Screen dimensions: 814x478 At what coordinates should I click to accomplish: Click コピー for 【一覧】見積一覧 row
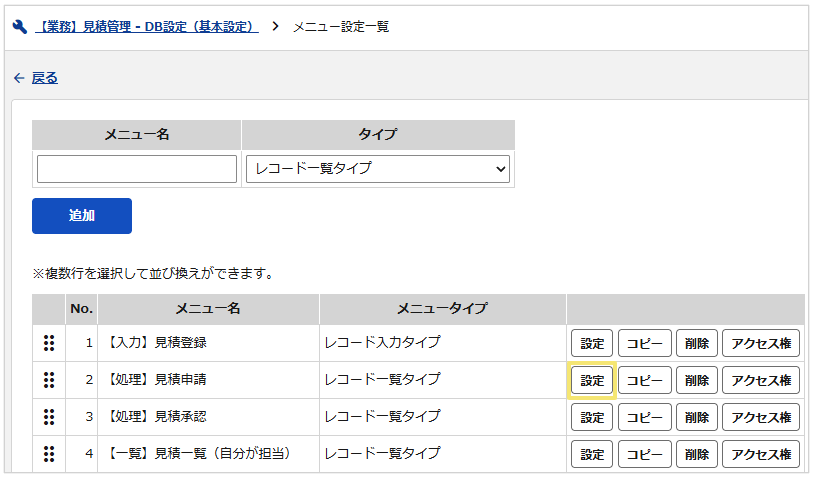point(645,454)
